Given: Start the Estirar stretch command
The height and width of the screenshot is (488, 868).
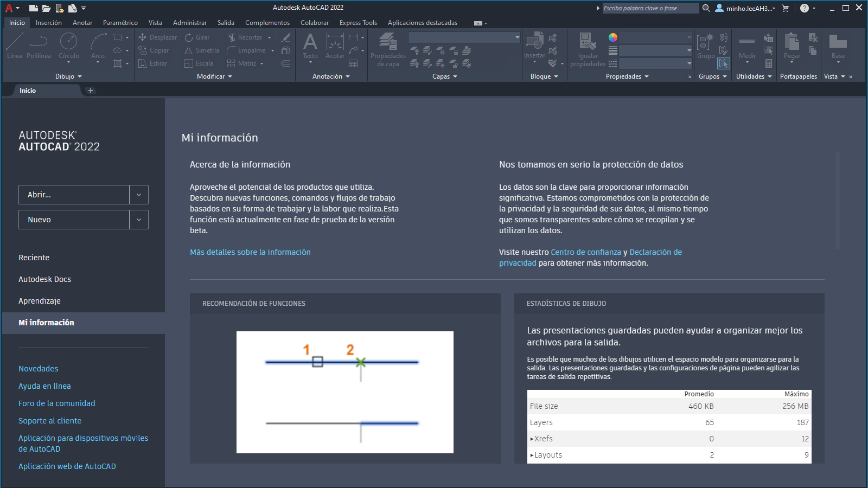Looking at the screenshot, I should 152,63.
